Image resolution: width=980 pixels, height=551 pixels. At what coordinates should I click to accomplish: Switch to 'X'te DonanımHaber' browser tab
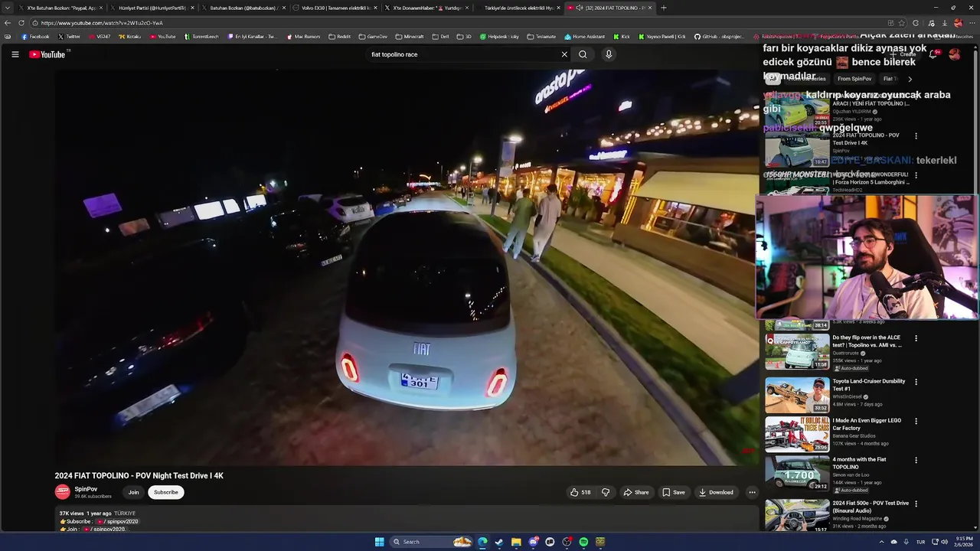426,8
